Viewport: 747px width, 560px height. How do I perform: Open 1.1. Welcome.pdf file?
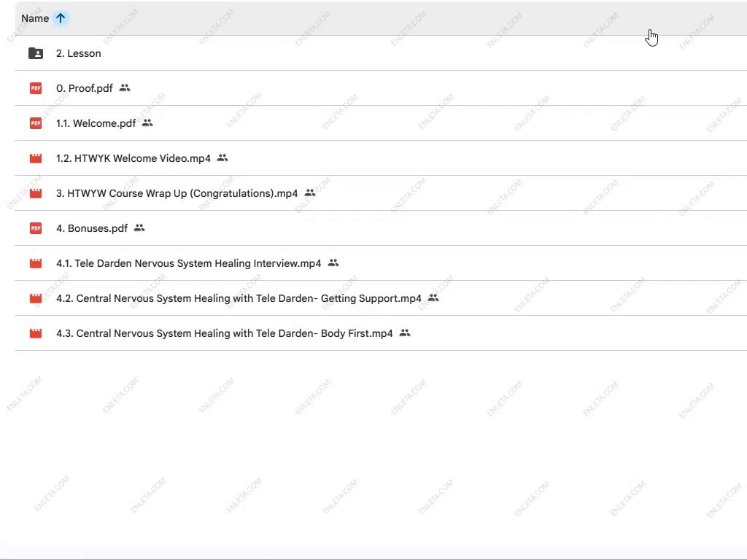pos(96,123)
